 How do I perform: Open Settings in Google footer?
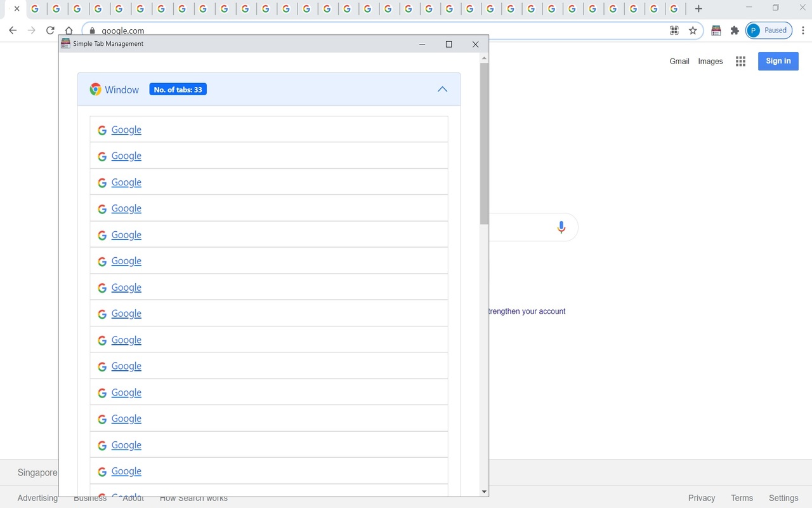pos(783,498)
